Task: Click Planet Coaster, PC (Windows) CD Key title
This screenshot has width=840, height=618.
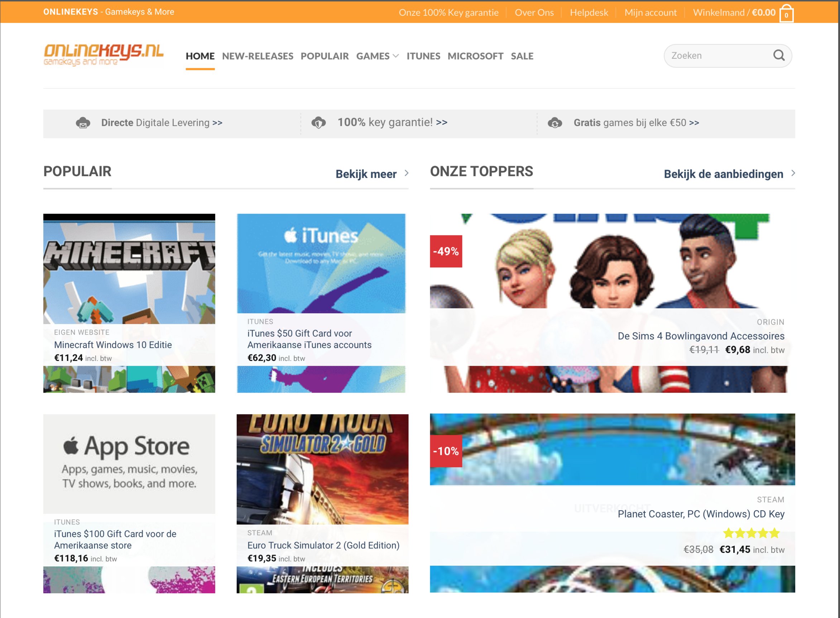Action: (701, 514)
